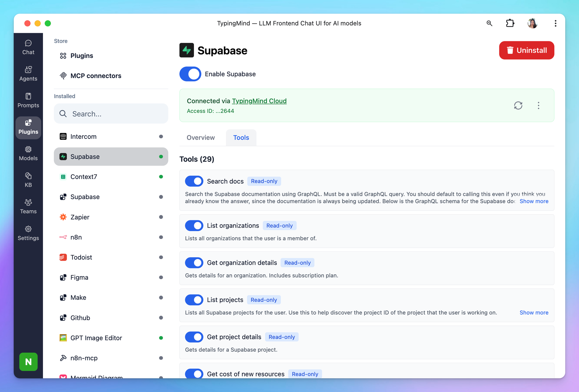Turn off the List projects toggle
Viewport: 579px width, 392px height.
tap(194, 300)
